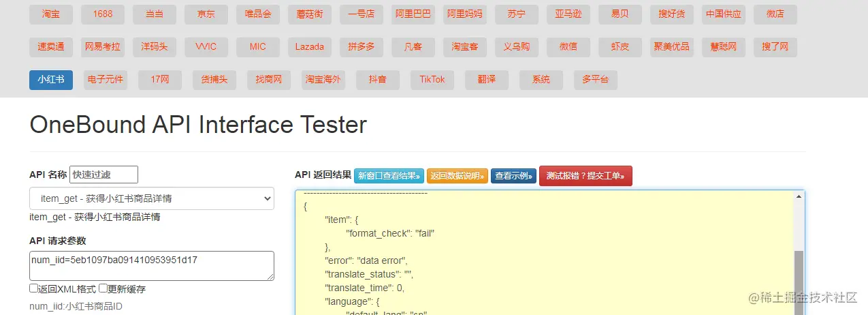Select the 搜了网 tab
The image size is (868, 315).
coord(775,47)
